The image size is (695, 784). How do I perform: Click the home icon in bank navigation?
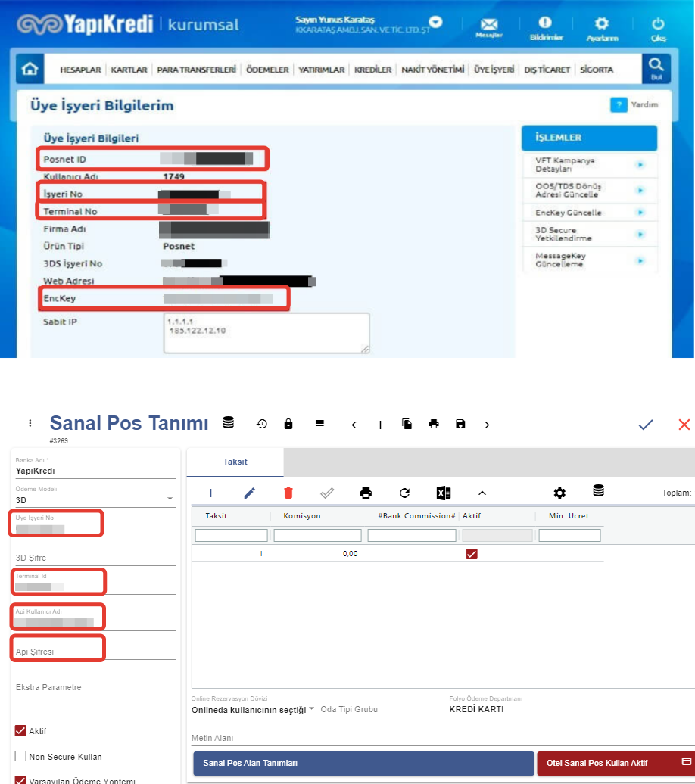click(30, 70)
